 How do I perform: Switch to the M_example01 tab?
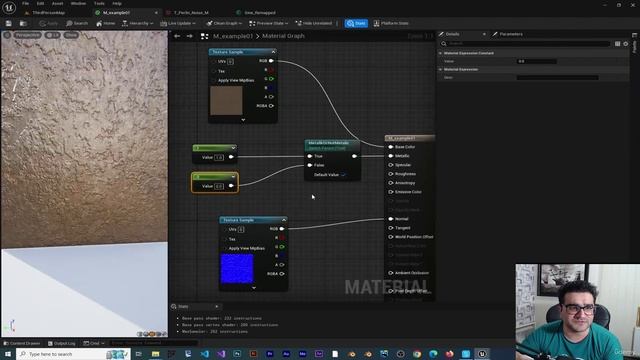[116, 13]
